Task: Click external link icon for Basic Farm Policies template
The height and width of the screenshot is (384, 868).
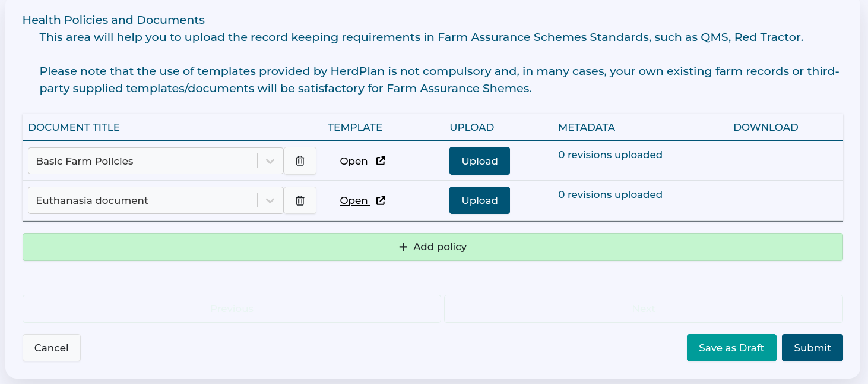Action: [x=381, y=161]
